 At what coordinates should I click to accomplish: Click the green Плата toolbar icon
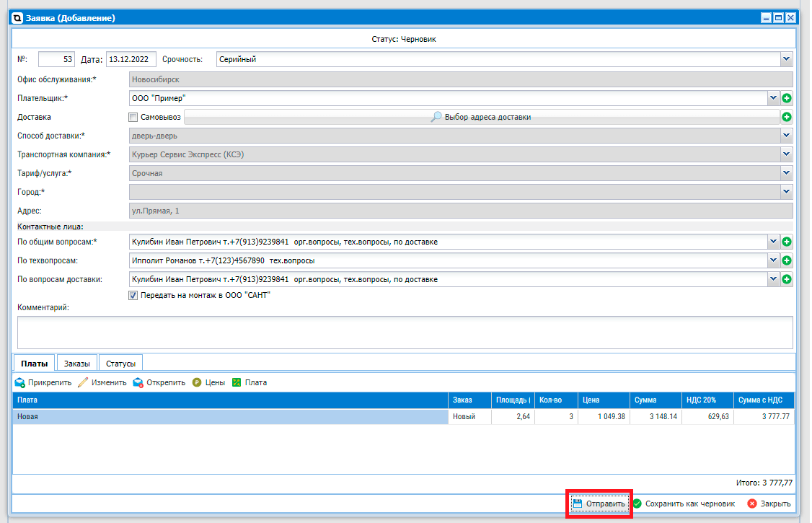click(x=236, y=382)
